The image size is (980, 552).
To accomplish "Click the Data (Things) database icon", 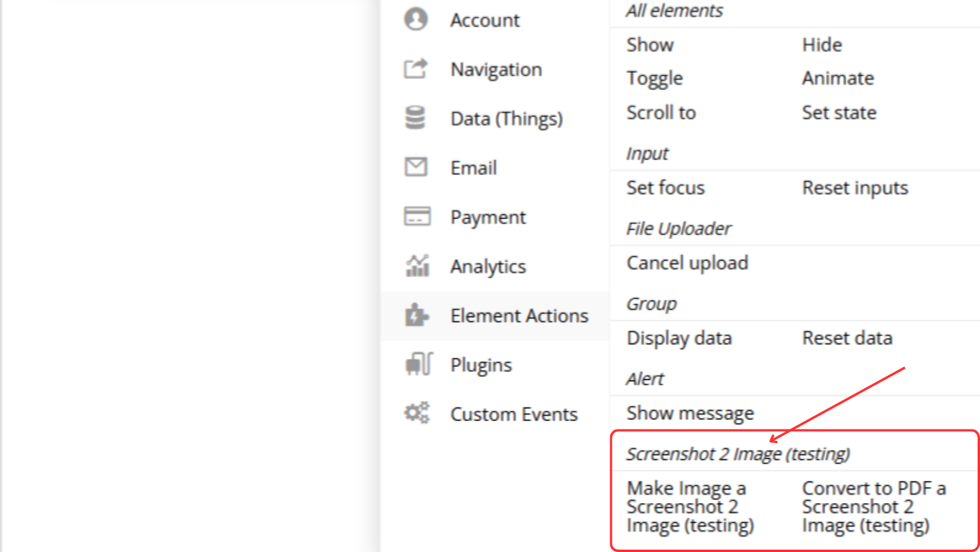I will pyautogui.click(x=415, y=118).
